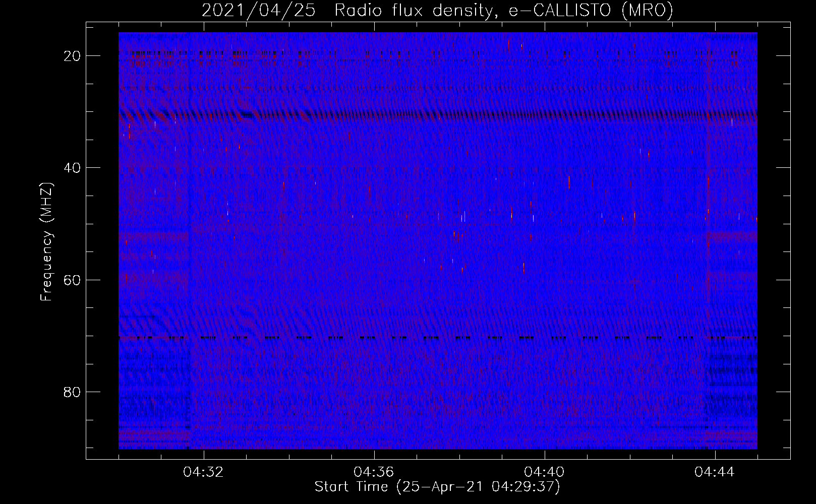Click the date 2021/04/25 in the title
Image resolution: width=816 pixels, height=504 pixels.
259,11
